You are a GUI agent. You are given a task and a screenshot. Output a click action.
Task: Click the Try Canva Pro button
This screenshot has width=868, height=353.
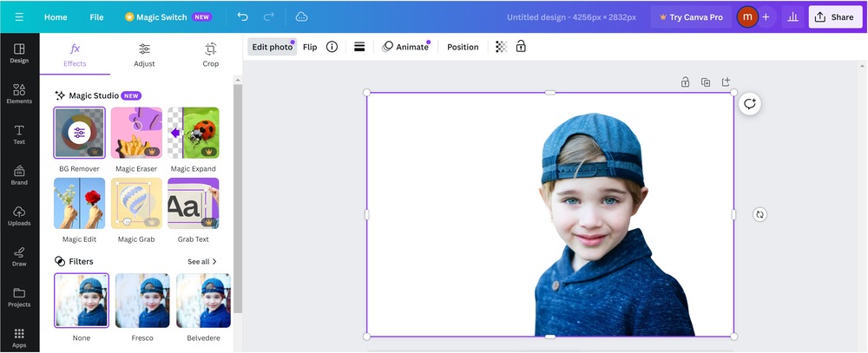691,16
